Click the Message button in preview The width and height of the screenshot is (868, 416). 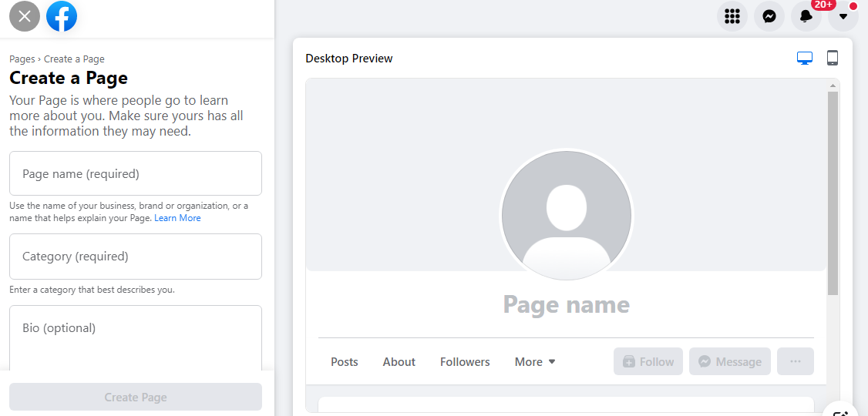coord(729,361)
